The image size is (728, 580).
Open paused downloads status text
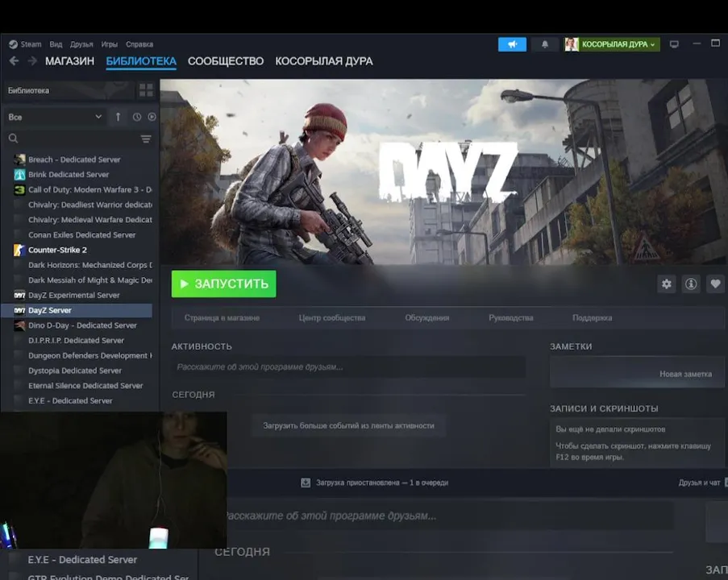pos(382,483)
